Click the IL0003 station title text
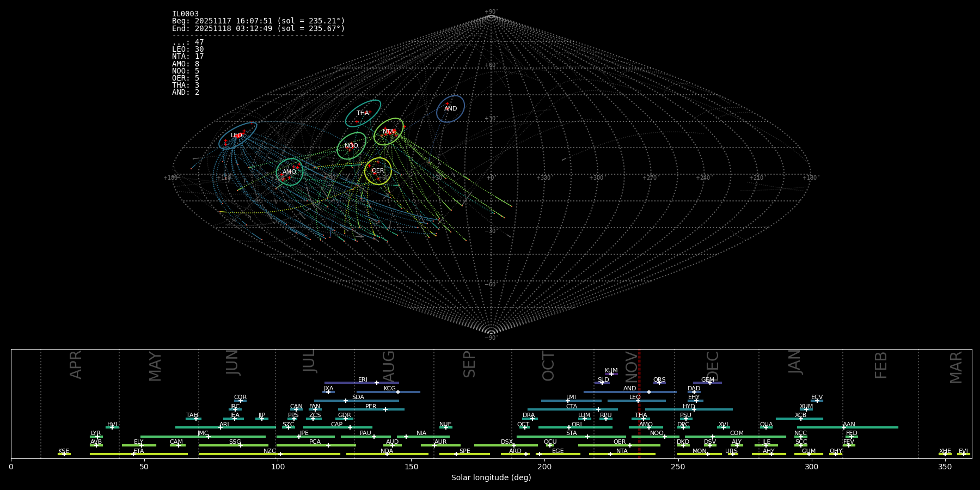The width and height of the screenshot is (980, 490). click(185, 14)
